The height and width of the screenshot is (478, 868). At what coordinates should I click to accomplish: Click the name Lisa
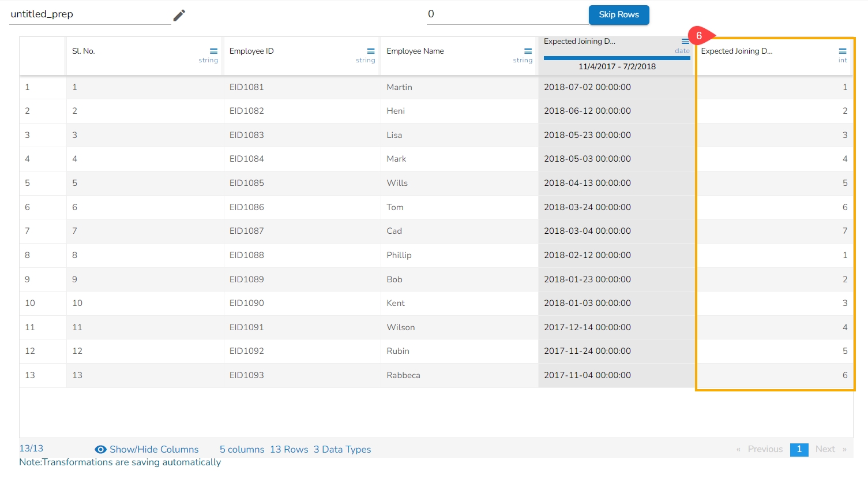tap(394, 135)
